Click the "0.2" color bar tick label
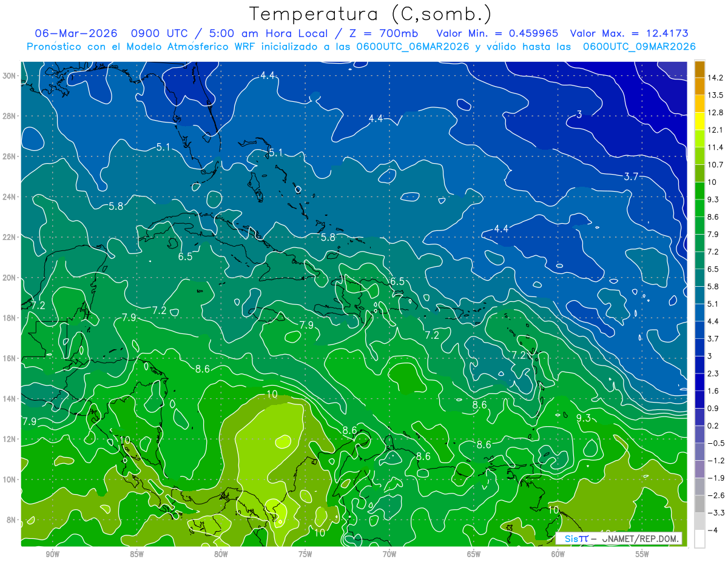This screenshot has height=562, width=728. 713,426
